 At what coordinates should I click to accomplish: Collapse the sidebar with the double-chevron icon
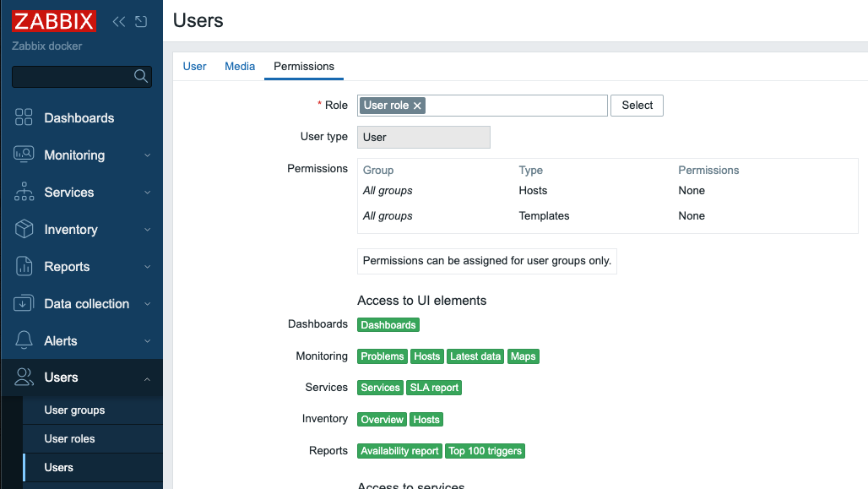coord(118,21)
